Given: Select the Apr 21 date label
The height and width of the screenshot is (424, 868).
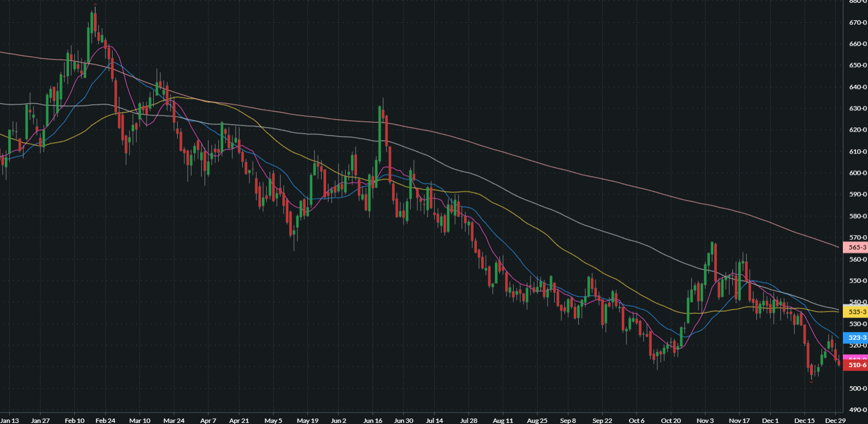Looking at the screenshot, I should pyautogui.click(x=239, y=421).
